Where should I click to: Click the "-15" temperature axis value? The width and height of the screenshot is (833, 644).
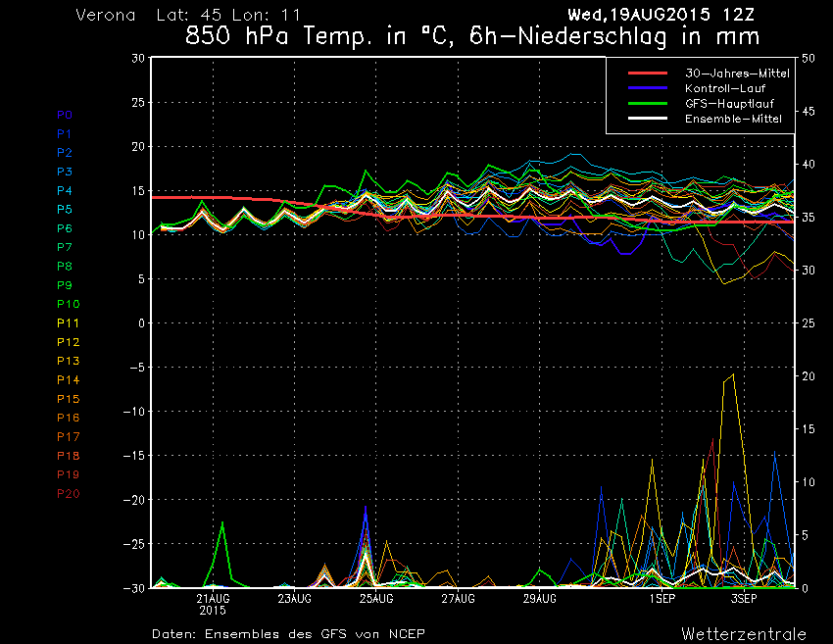click(x=134, y=456)
